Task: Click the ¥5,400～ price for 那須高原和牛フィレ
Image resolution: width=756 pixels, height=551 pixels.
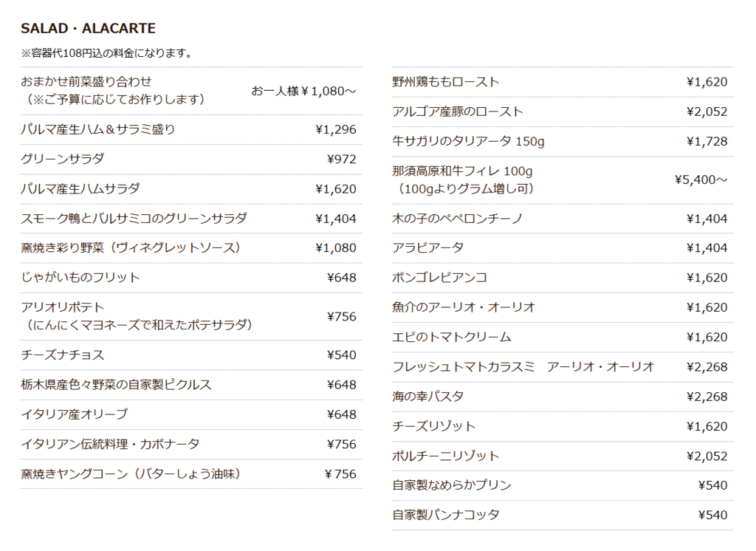Action: pyautogui.click(x=701, y=179)
